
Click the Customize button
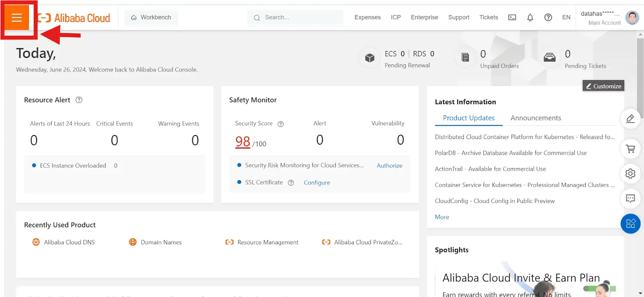pyautogui.click(x=603, y=86)
